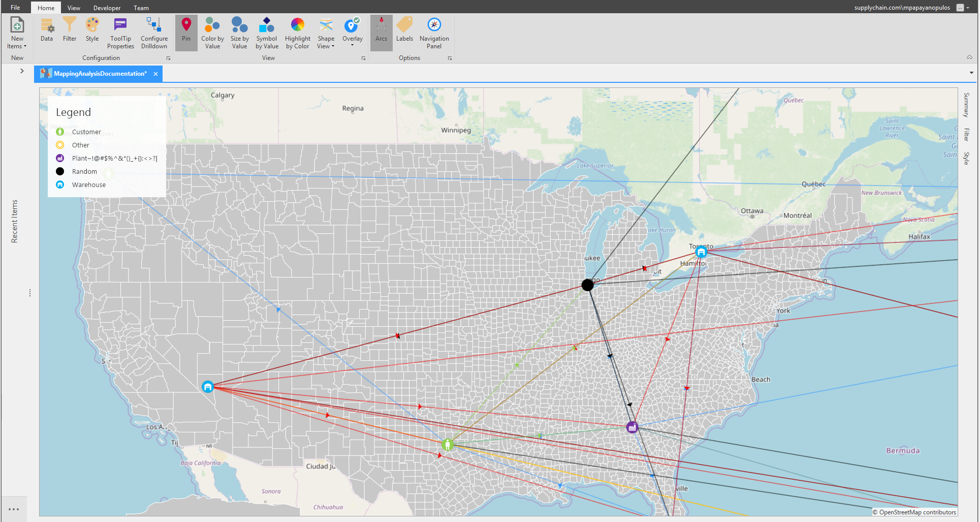Viewport: 980px width, 522px height.
Task: Close the MappingAnalysisDocumentation tab
Action: pos(155,74)
